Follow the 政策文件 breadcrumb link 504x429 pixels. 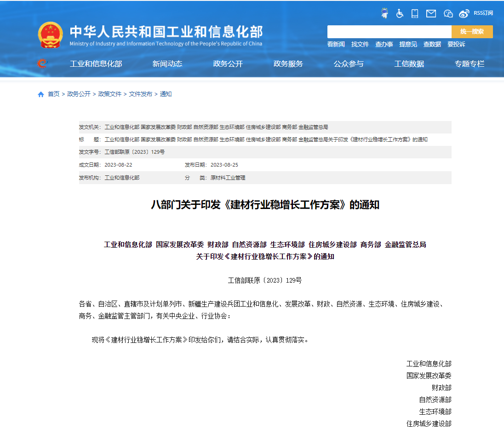coord(109,94)
